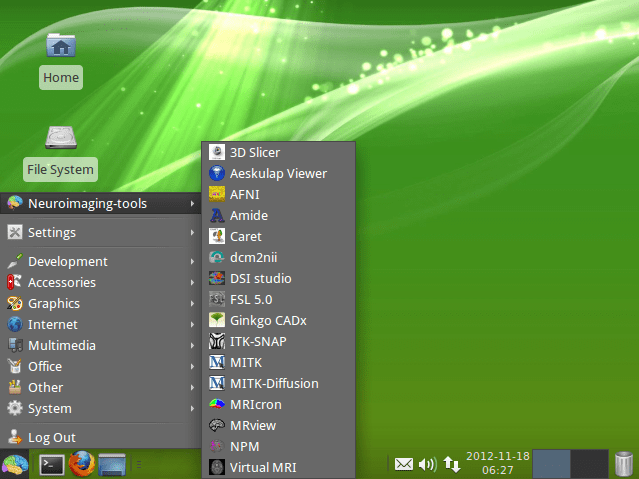Expand the System submenu
639x479 pixels.
tap(101, 408)
